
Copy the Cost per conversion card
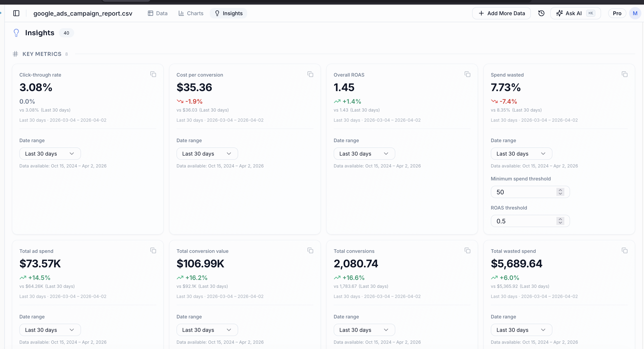310,74
